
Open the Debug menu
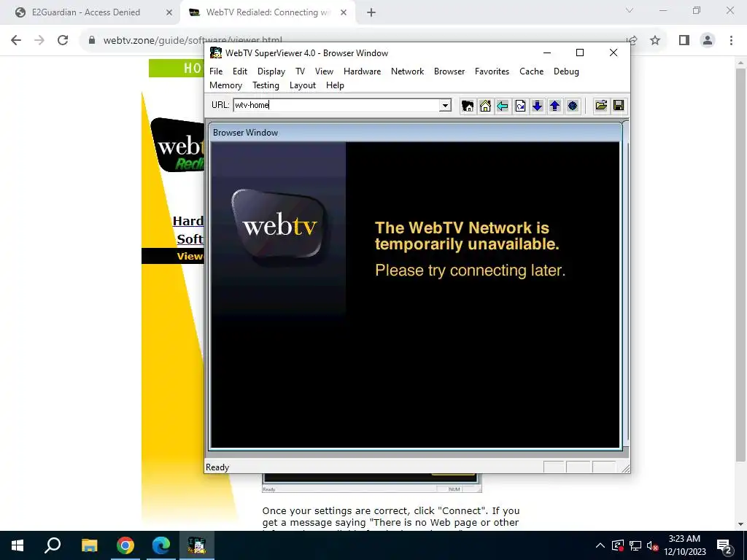tap(566, 71)
